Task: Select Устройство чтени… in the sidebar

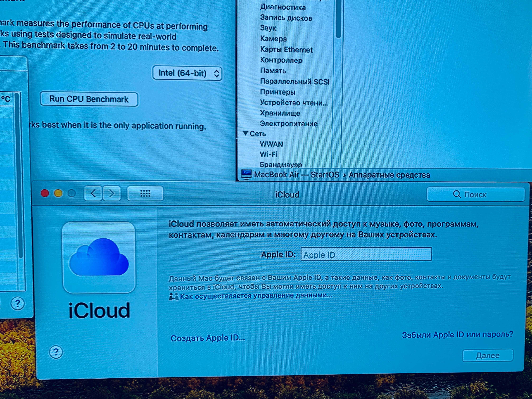Action: pos(294,103)
